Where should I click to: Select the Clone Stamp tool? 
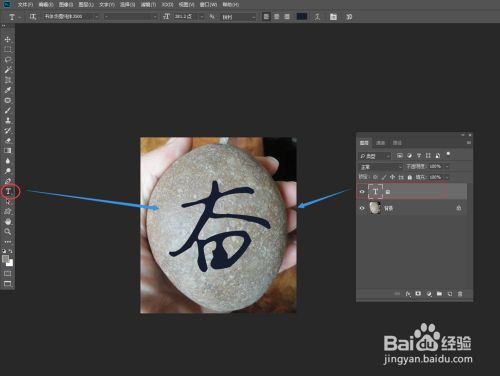(8, 120)
